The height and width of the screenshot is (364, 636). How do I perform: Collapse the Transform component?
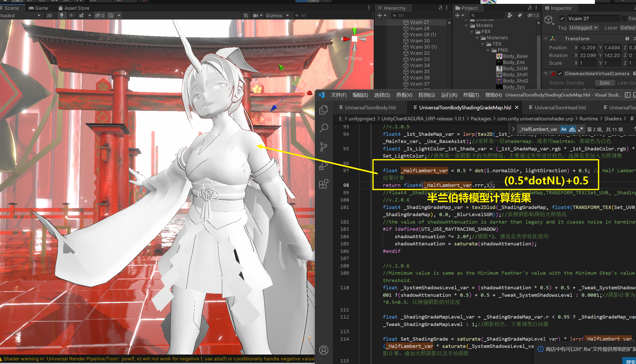[x=546, y=39]
